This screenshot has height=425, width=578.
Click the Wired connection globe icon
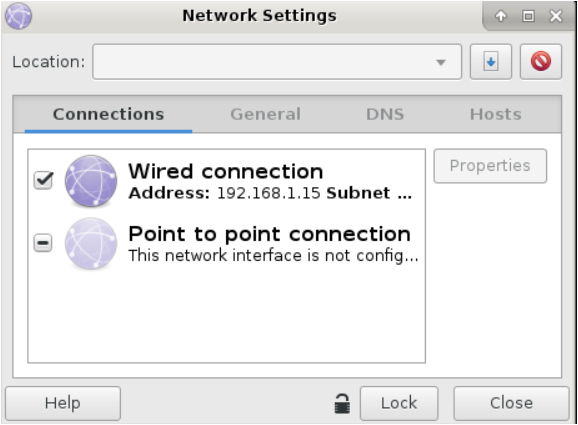(91, 181)
